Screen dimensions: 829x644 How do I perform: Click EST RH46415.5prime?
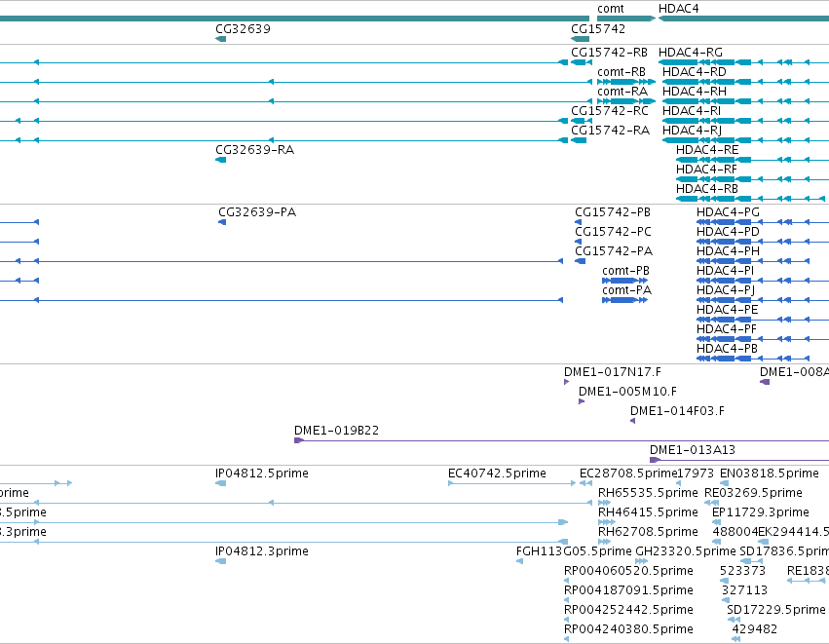(648, 513)
